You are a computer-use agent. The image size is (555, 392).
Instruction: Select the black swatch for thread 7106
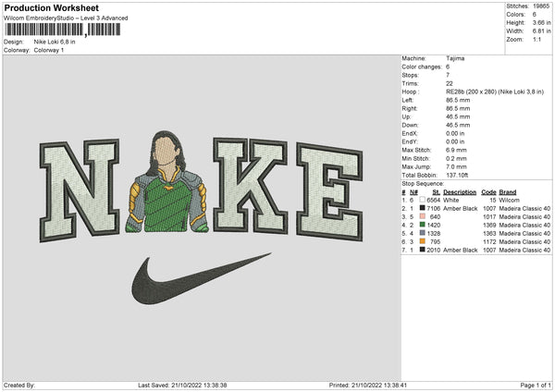(x=424, y=209)
